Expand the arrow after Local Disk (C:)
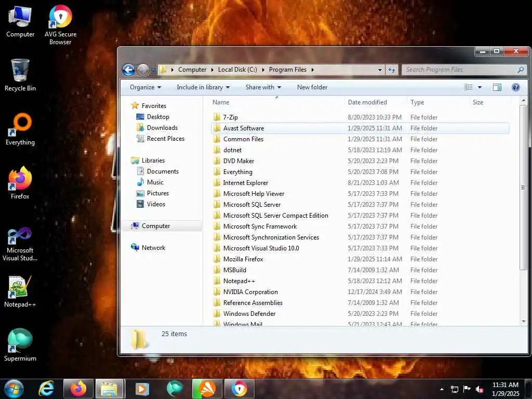532x399 pixels. [x=263, y=70]
